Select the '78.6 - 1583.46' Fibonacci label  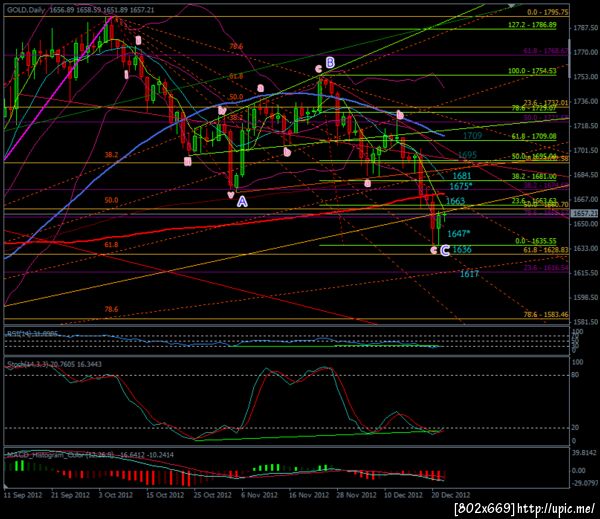[546, 315]
